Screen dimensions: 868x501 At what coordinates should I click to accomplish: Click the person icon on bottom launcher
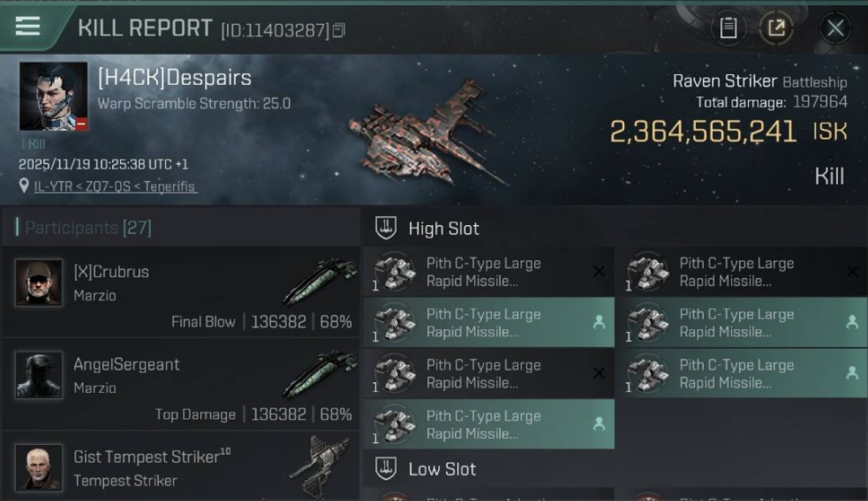click(x=599, y=424)
